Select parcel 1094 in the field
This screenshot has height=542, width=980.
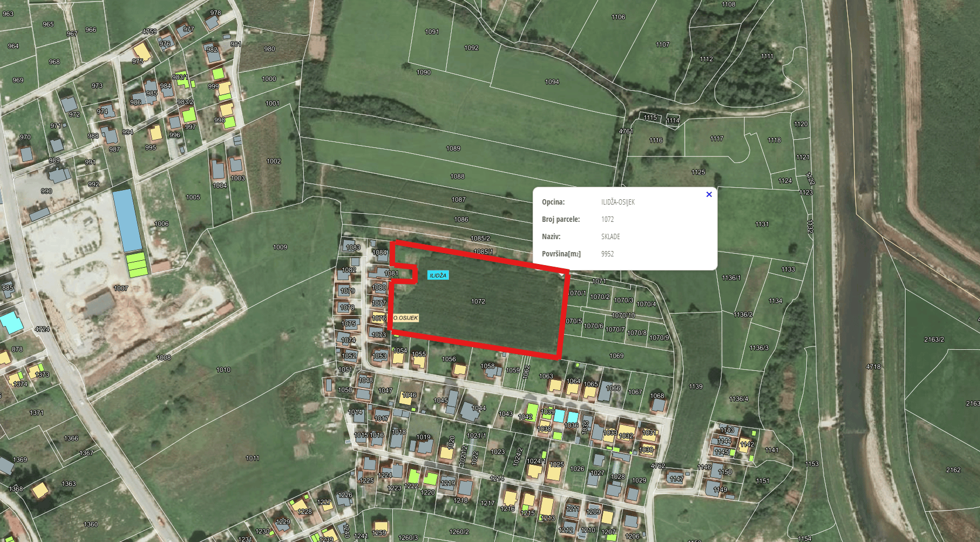(552, 82)
